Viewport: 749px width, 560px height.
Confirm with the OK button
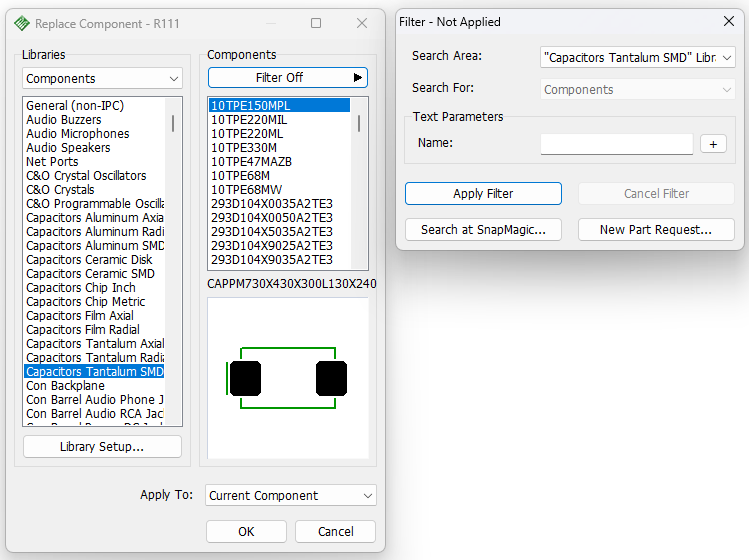[246, 531]
